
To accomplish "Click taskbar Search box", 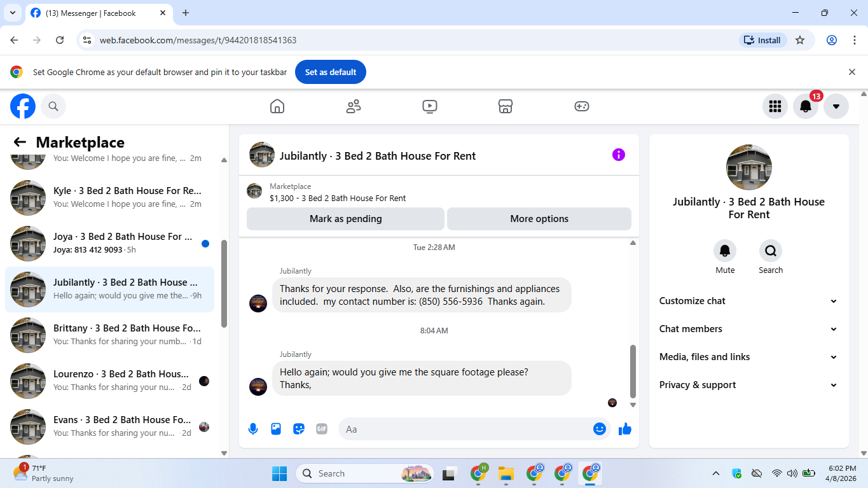I will pyautogui.click(x=365, y=473).
